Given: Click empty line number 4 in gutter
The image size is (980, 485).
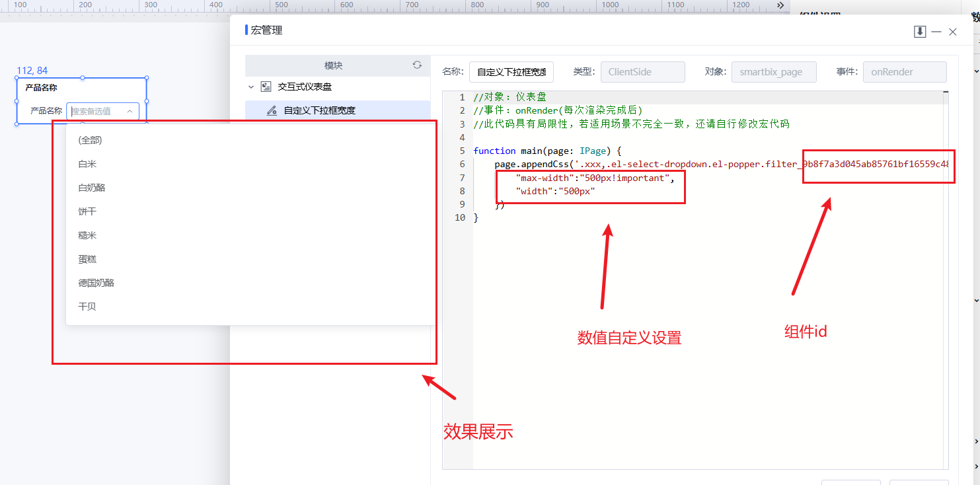Looking at the screenshot, I should pos(463,137).
